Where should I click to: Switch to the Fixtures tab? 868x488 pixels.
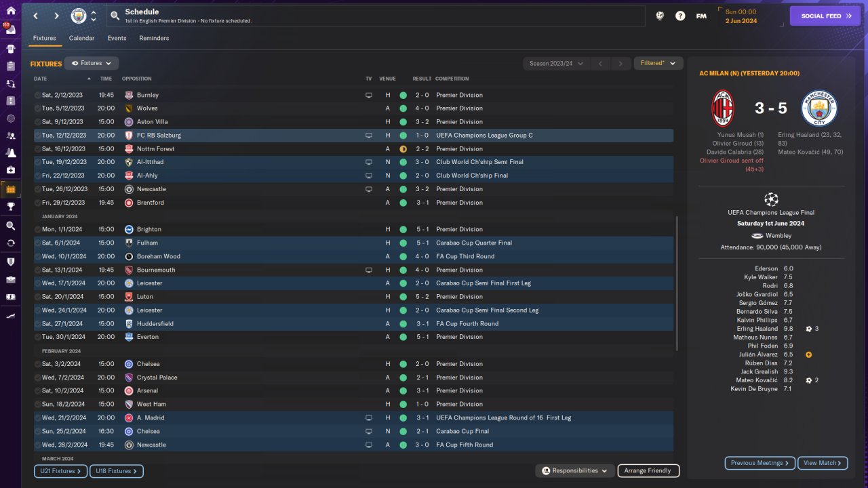pos(45,39)
